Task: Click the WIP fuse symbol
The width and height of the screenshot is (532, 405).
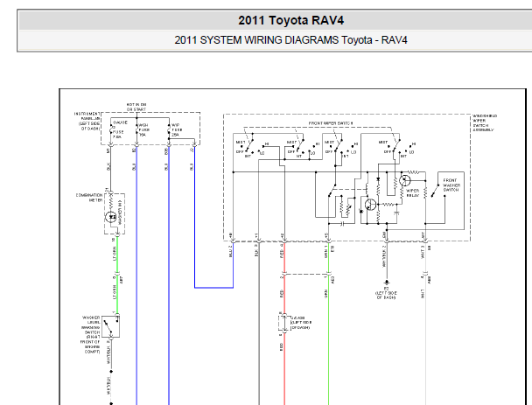Action: point(169,129)
